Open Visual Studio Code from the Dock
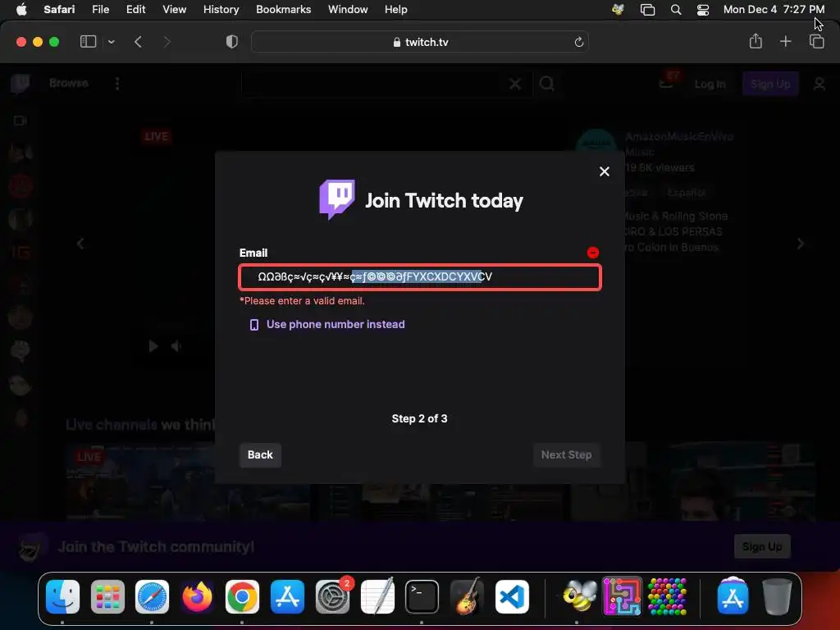The width and height of the screenshot is (840, 630). 512,596
